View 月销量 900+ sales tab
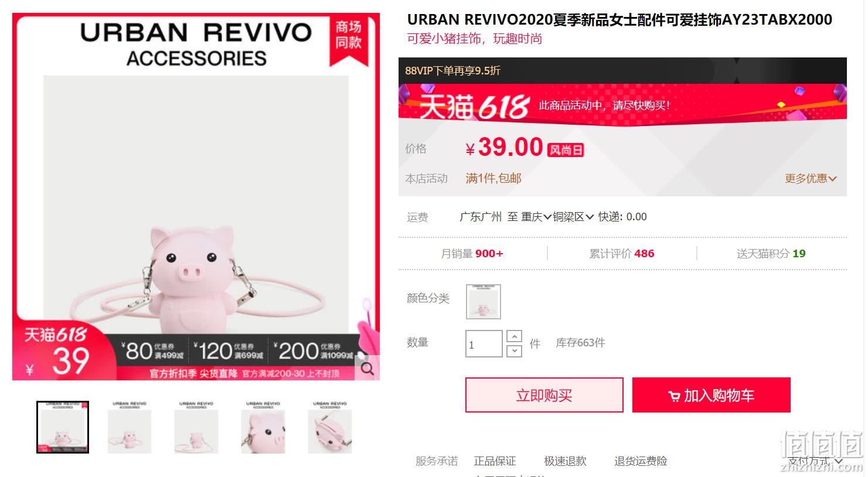868x477 pixels. pos(472,253)
